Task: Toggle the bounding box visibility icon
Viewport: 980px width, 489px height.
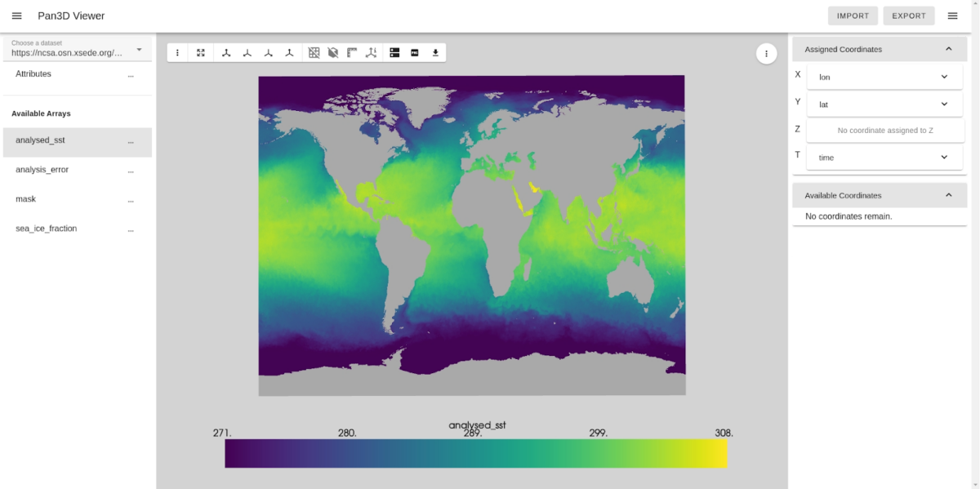Action: tap(333, 52)
